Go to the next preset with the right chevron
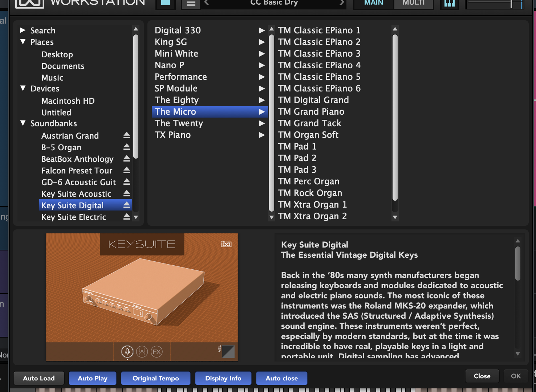 341,3
